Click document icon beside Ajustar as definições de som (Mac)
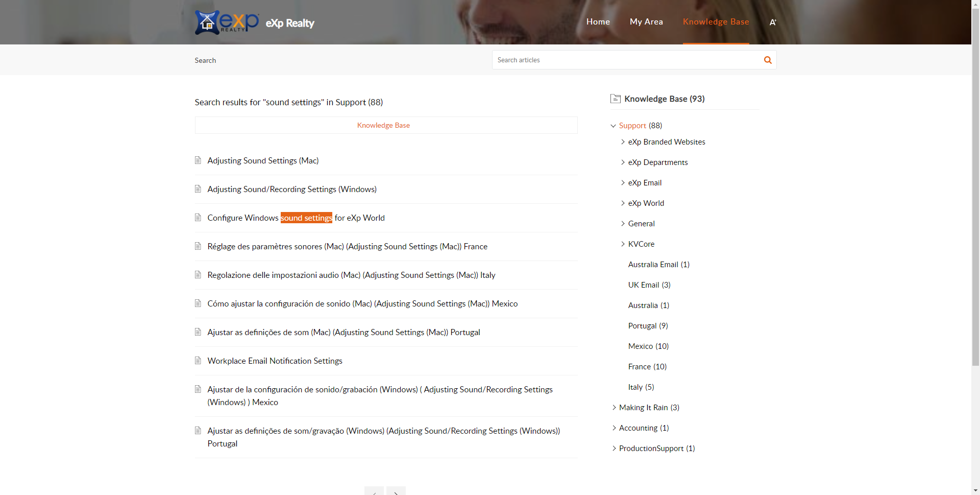The image size is (980, 495). coord(198,332)
